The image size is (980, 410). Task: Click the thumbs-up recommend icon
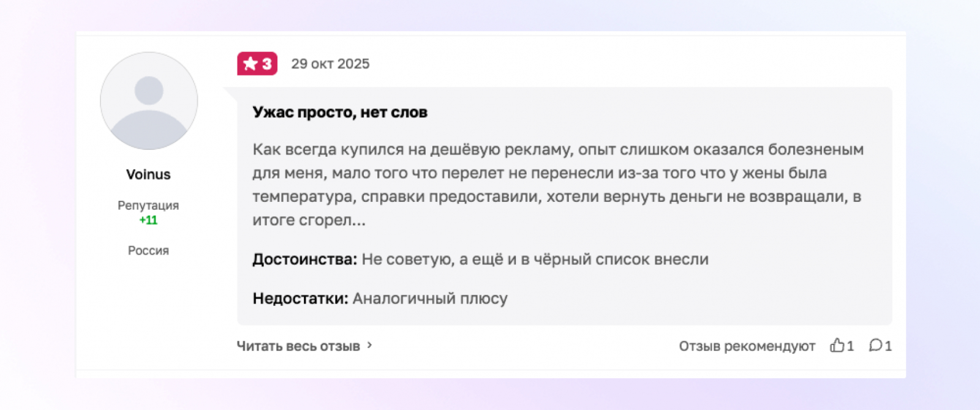[837, 345]
